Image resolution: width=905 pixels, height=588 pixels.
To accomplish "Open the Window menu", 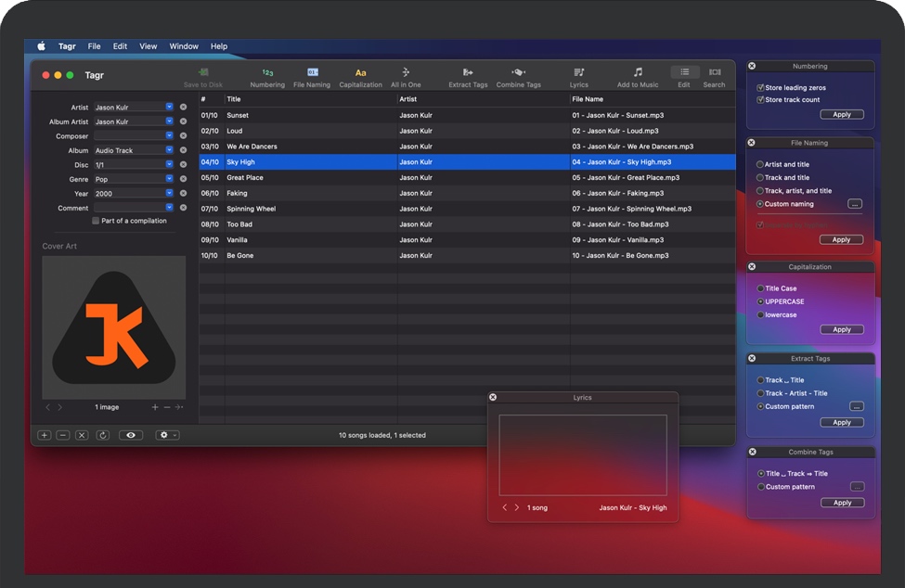I will click(x=184, y=46).
